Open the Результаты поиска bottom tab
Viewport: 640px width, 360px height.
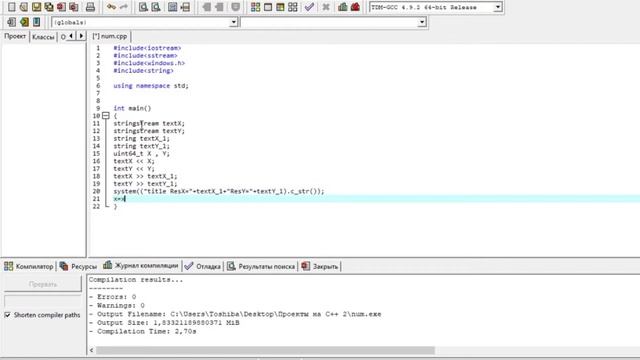[x=261, y=266]
